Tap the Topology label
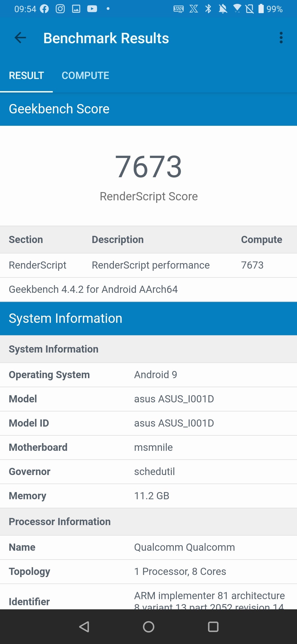 (x=29, y=572)
